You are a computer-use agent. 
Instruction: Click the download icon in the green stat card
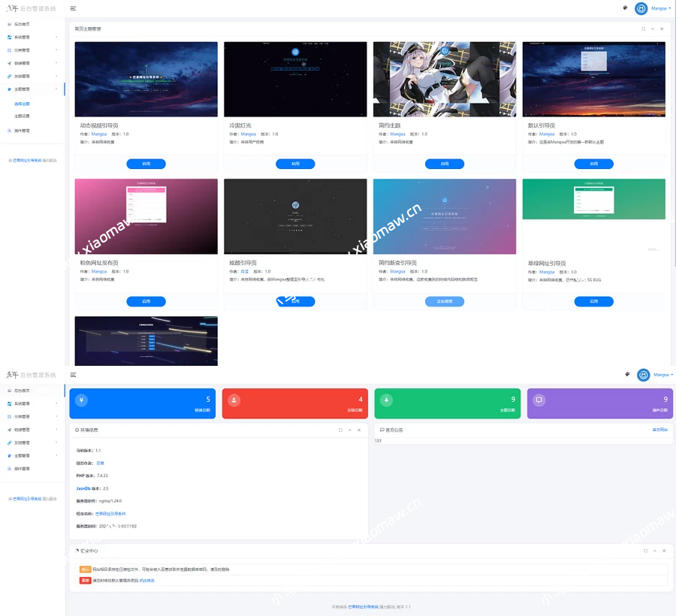(386, 400)
